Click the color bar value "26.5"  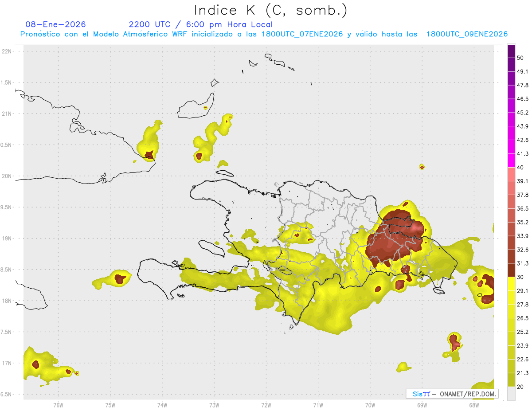pyautogui.click(x=523, y=318)
